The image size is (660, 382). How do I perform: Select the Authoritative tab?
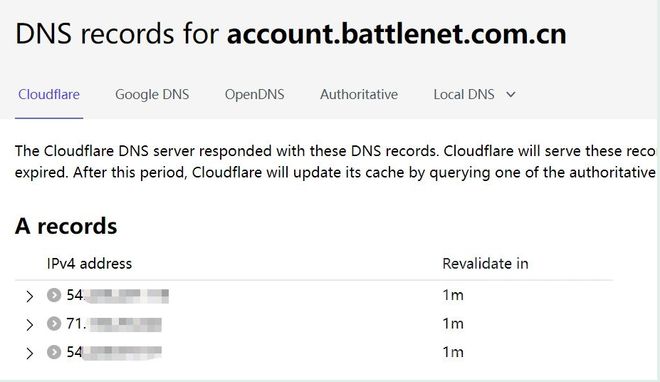[359, 94]
